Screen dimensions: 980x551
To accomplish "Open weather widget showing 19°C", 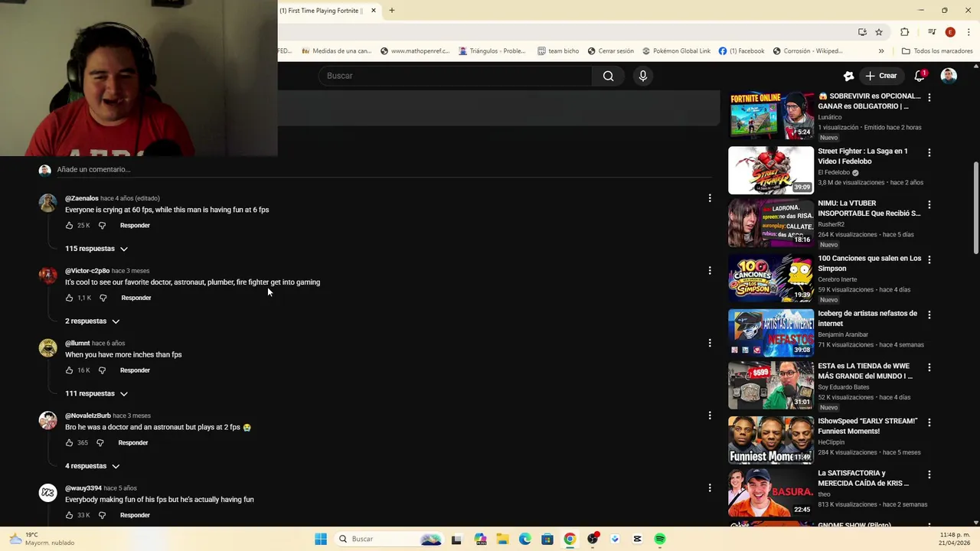I will [42, 539].
